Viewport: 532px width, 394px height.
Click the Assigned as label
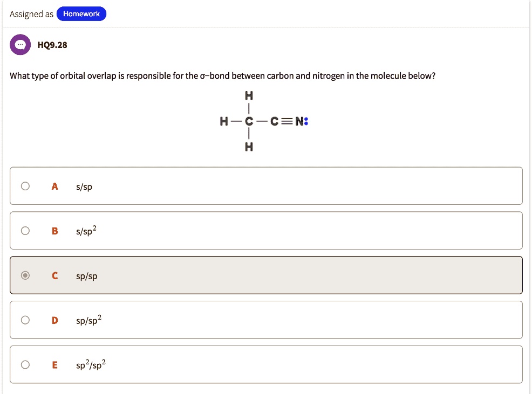pos(31,14)
